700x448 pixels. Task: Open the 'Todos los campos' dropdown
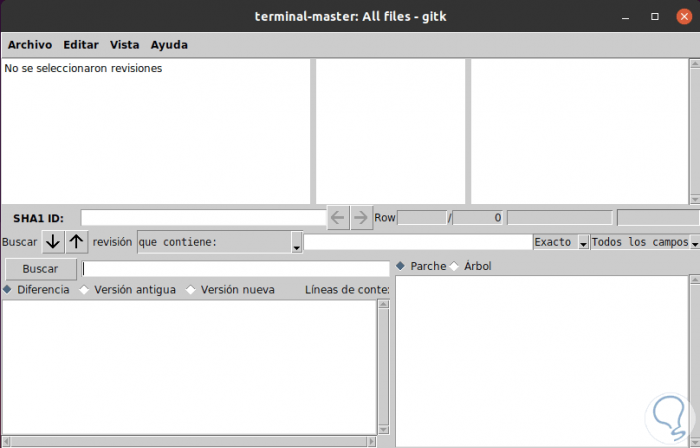[x=645, y=242]
